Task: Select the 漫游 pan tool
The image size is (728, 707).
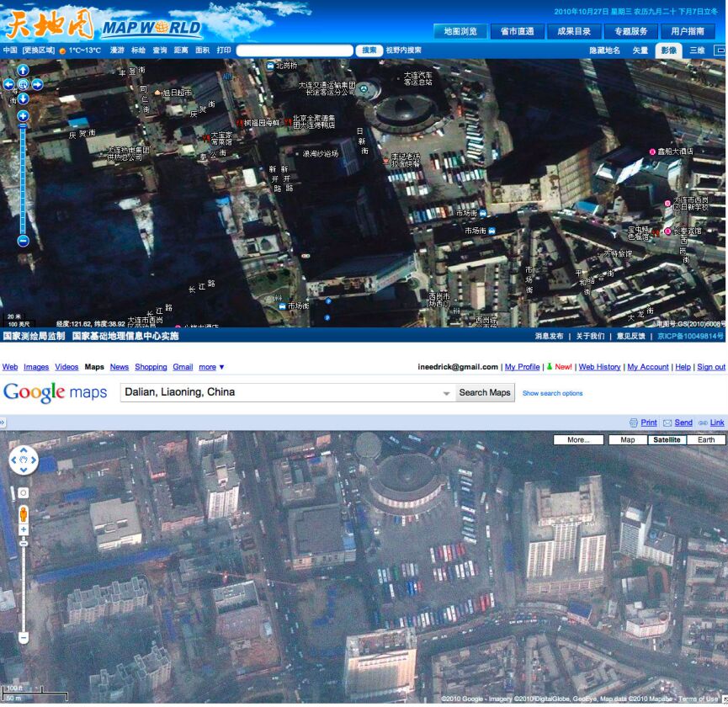Action: tap(117, 50)
